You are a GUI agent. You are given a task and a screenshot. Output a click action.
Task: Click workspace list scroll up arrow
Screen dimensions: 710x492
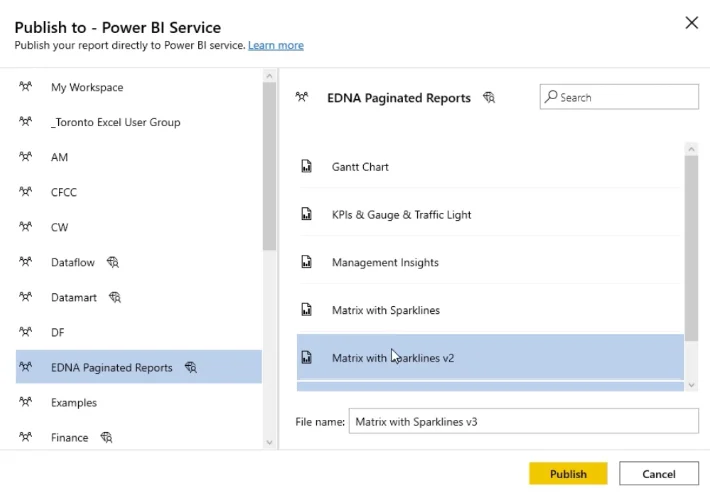pyautogui.click(x=269, y=76)
